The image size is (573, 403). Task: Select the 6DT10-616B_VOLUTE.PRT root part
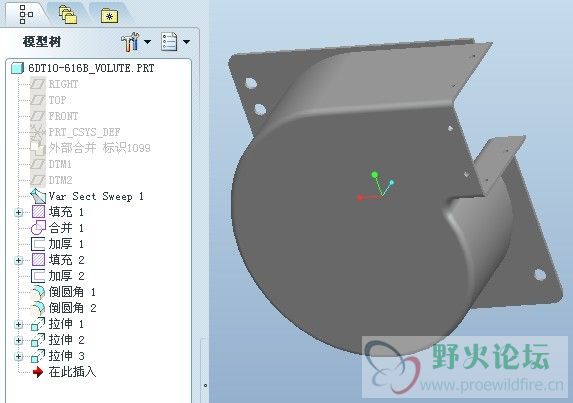[x=83, y=68]
